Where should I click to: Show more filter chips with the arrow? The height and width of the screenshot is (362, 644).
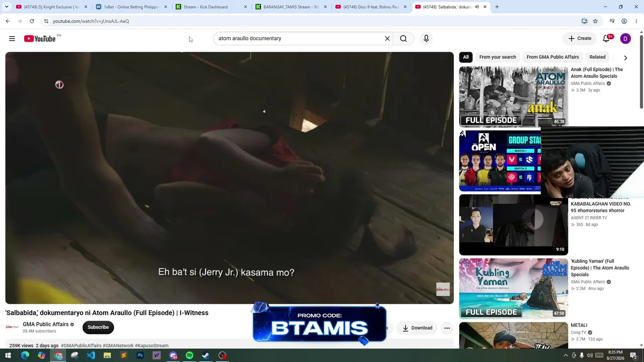coord(625,58)
